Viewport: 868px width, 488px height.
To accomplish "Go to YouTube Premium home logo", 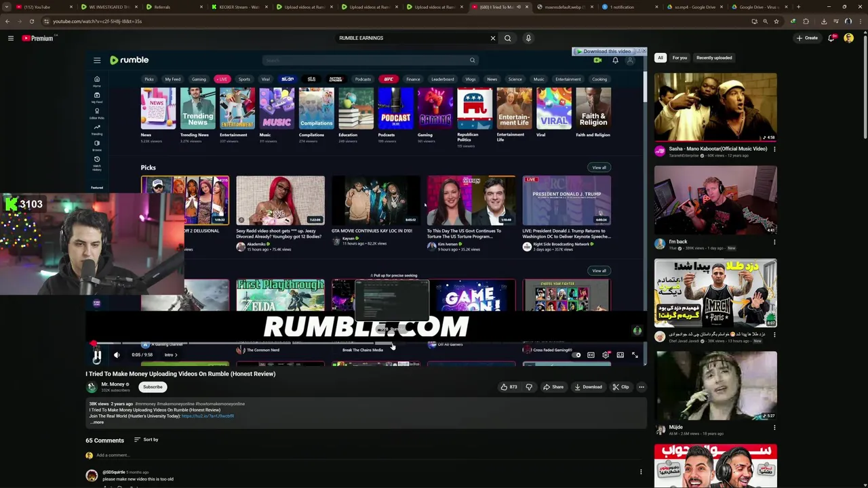I will 38,38.
